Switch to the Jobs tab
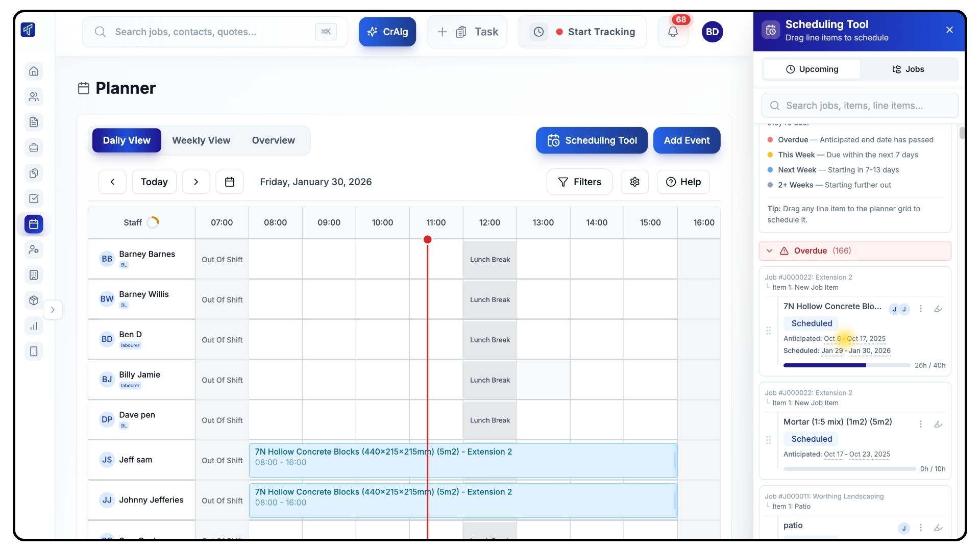The width and height of the screenshot is (980, 551). coord(908,69)
